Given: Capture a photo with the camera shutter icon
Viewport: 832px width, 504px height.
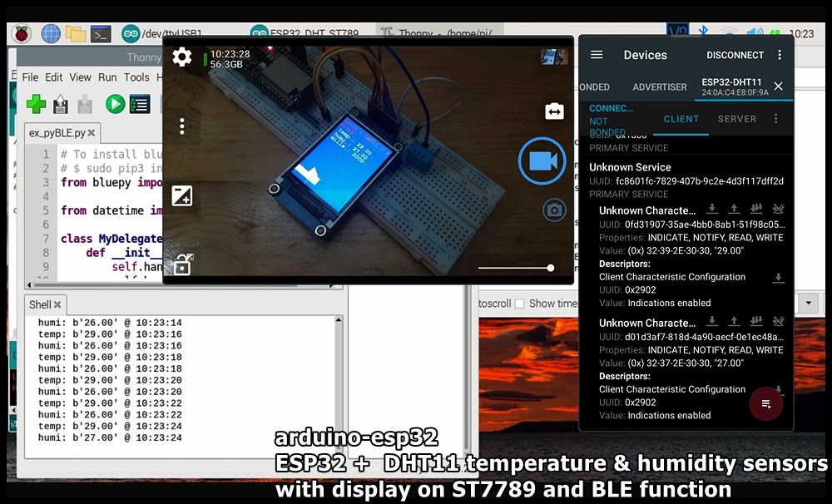Looking at the screenshot, I should (x=556, y=210).
